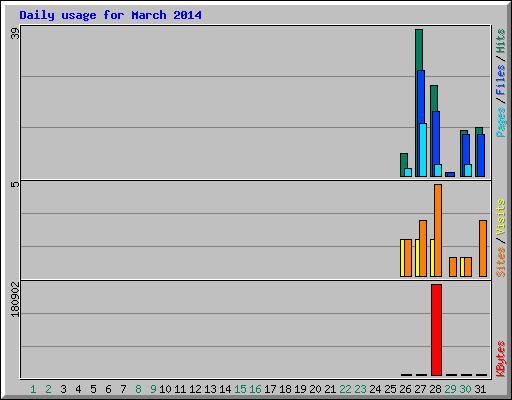Screen dimensions: 512x400
Task: Click the blue Files bar for day 27
Action: 421,97
